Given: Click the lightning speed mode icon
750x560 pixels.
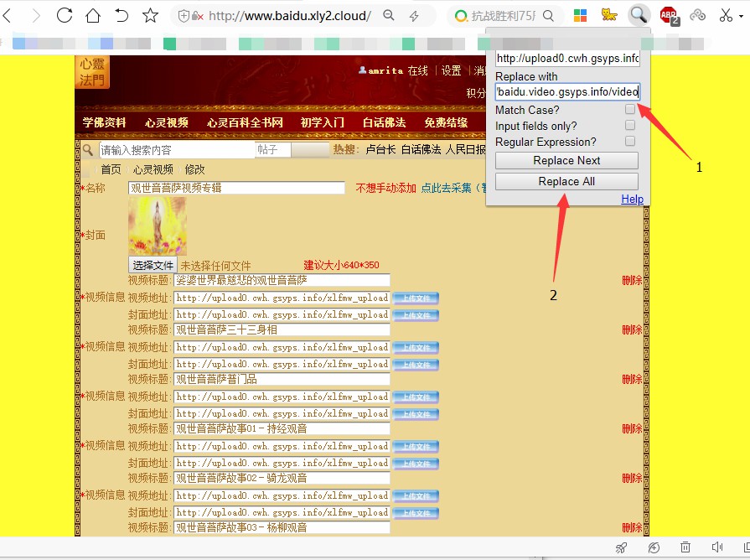Looking at the screenshot, I should (x=414, y=16).
